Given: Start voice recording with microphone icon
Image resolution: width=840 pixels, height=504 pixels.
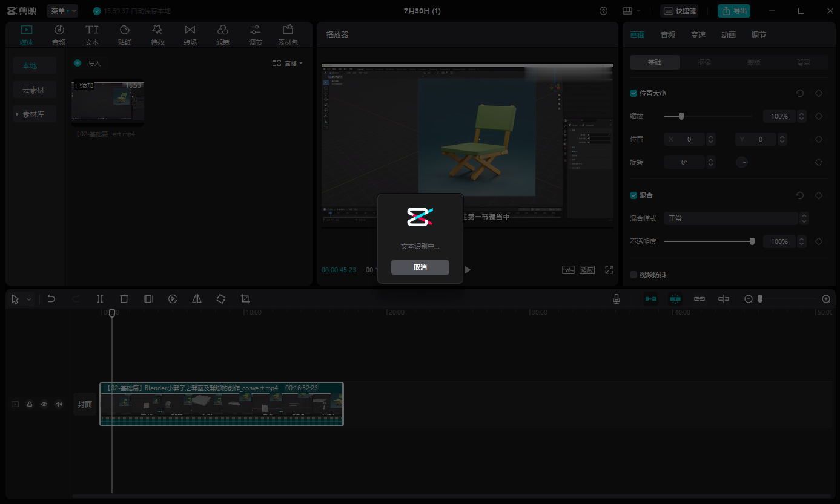Looking at the screenshot, I should pos(617,299).
